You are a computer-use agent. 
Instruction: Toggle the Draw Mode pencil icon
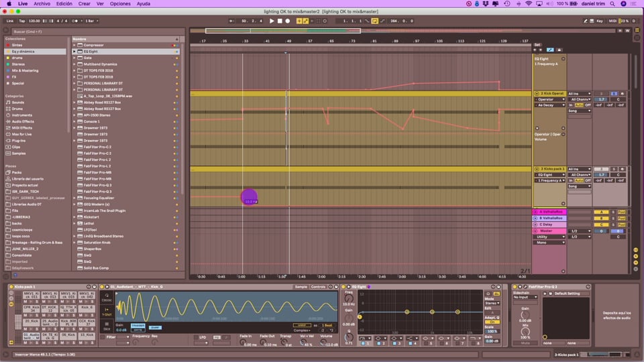pos(585,21)
